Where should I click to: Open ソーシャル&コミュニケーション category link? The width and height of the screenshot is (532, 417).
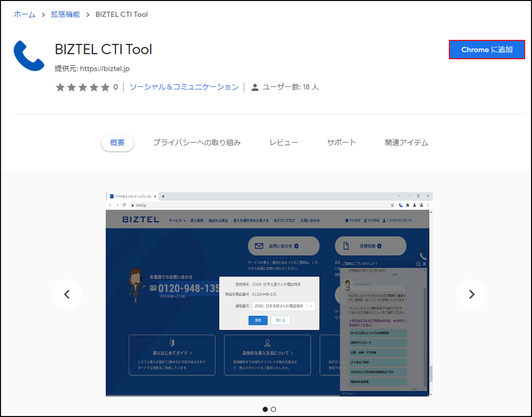(184, 87)
